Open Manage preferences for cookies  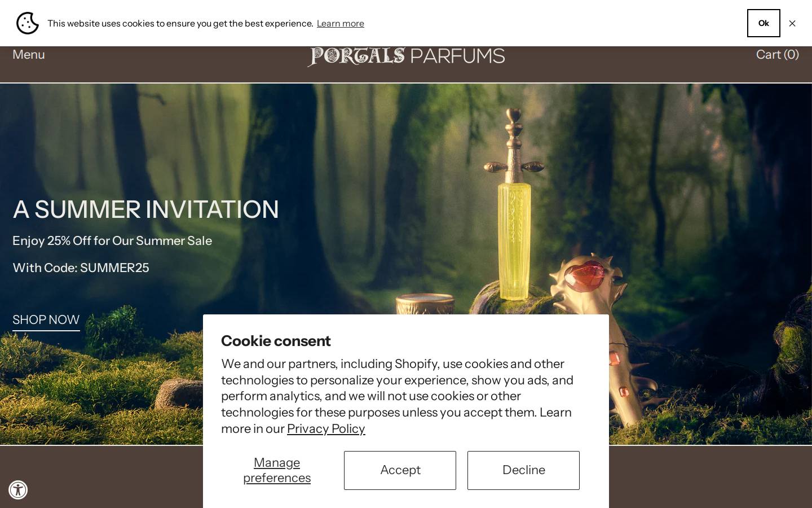tap(277, 470)
